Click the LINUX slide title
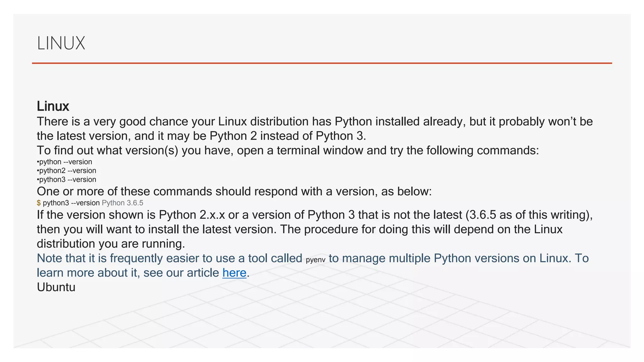The height and width of the screenshot is (362, 644). [61, 43]
